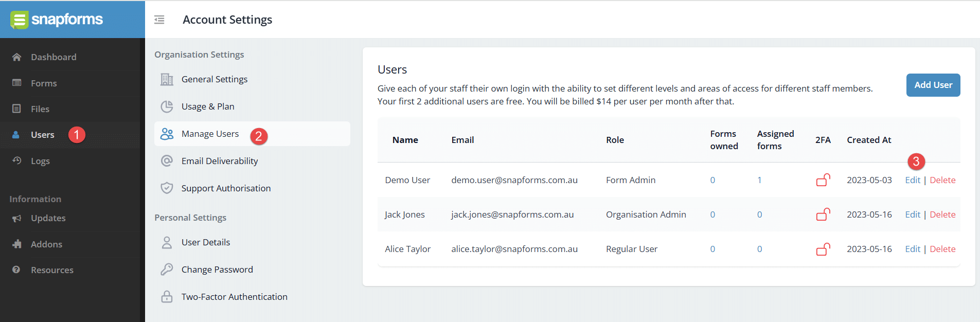Click the Snapforms logo

[x=57, y=20]
